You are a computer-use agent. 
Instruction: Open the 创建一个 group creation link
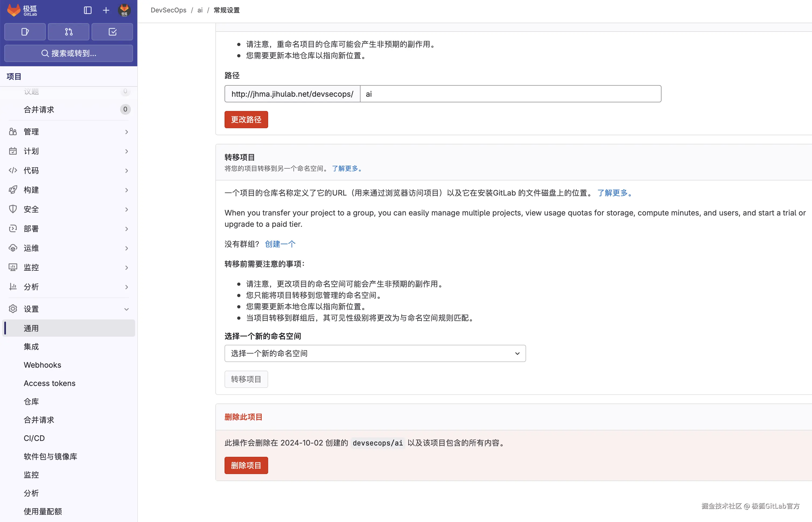coord(280,244)
